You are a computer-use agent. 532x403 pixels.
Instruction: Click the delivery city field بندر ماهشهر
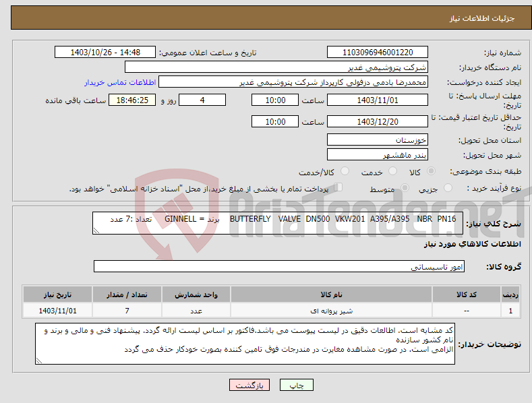pos(378,154)
